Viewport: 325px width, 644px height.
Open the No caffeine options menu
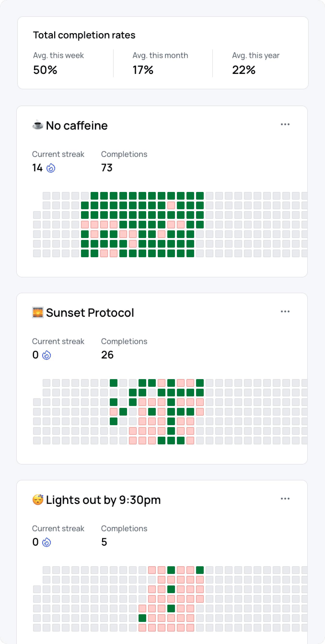point(285,124)
